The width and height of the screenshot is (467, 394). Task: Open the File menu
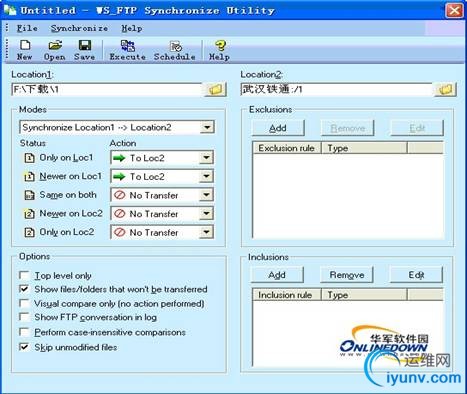pyautogui.click(x=27, y=28)
